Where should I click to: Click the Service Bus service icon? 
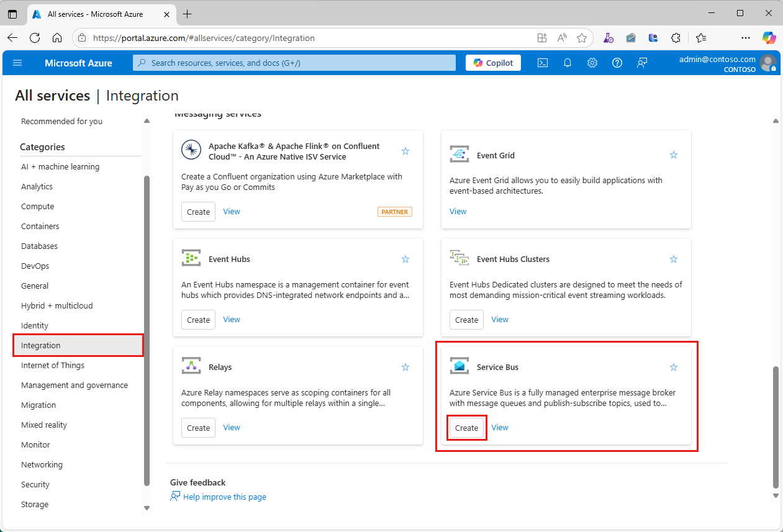click(x=459, y=367)
